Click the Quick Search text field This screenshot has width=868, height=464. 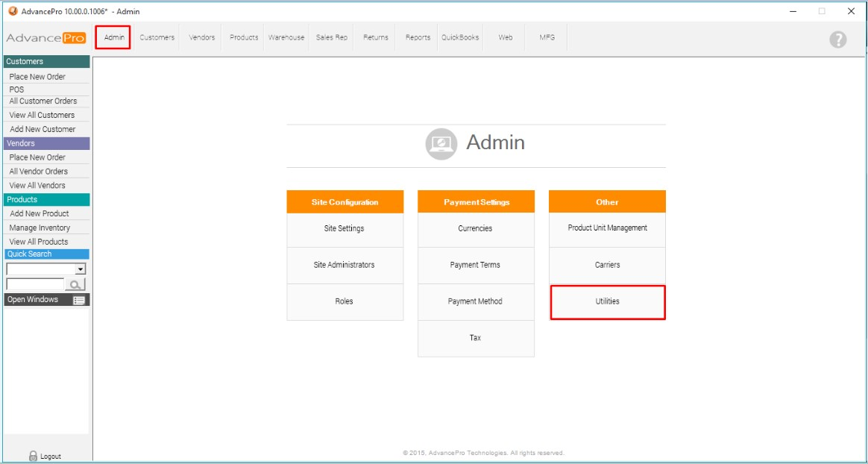[x=35, y=284]
